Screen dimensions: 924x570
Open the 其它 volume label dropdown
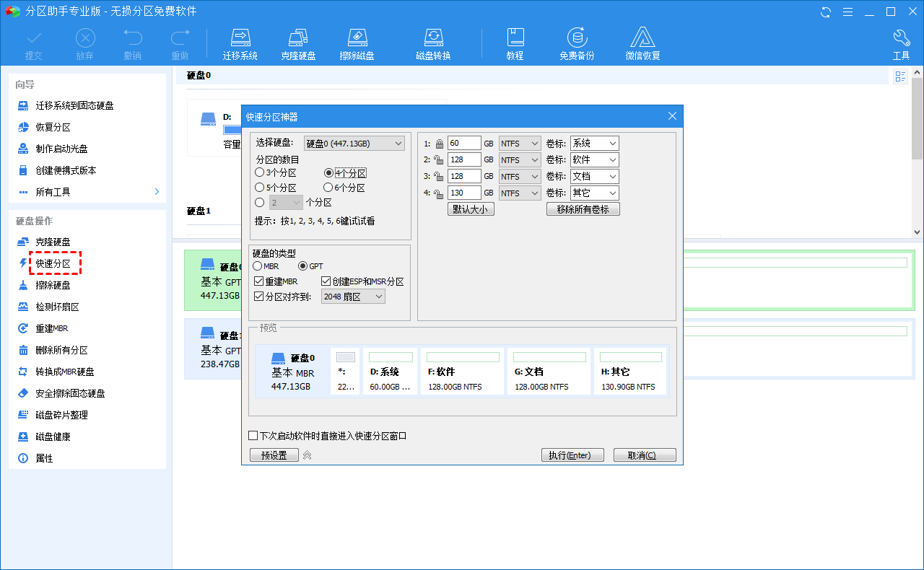point(594,193)
